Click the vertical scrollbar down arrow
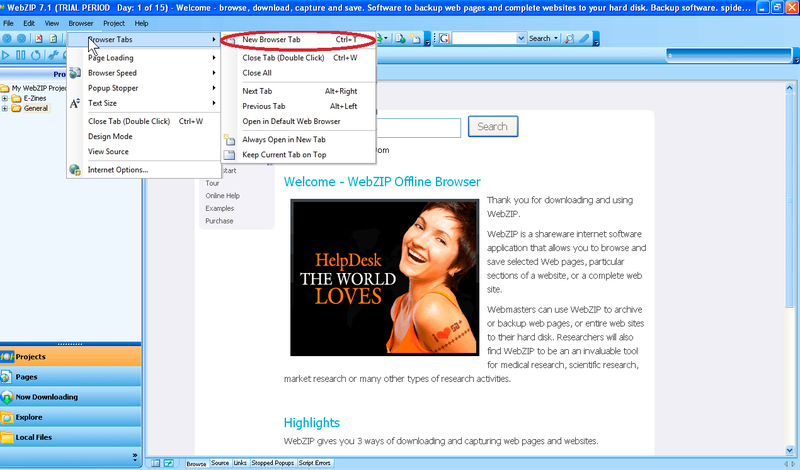800x470 pixels. (789, 450)
